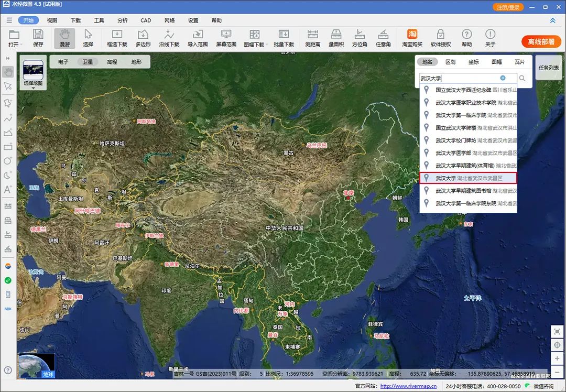Open 图幅下载 map sheet download

(255, 38)
